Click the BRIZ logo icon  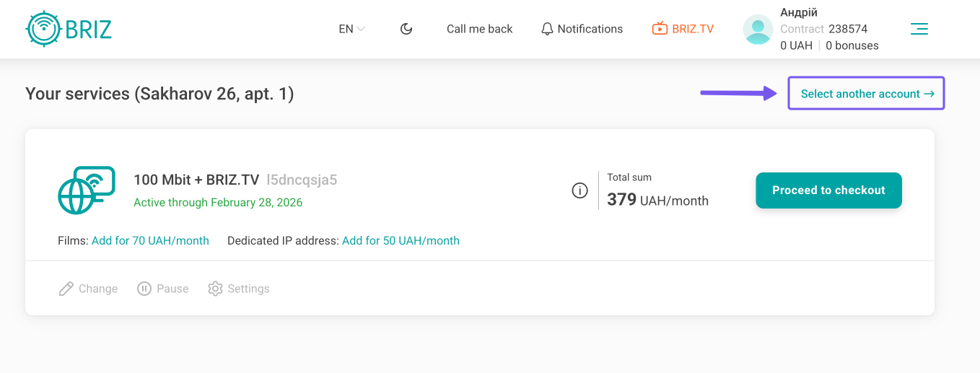point(43,29)
